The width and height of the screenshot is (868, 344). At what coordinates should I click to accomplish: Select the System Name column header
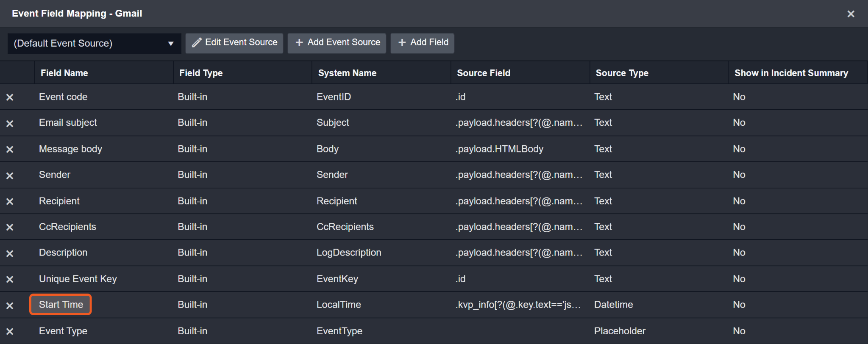click(347, 73)
